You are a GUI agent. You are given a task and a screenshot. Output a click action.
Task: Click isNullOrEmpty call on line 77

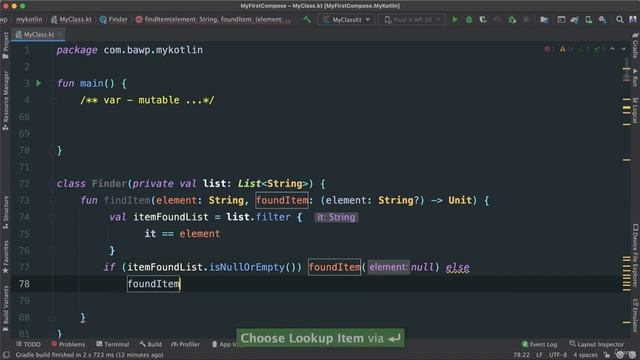[247, 267]
